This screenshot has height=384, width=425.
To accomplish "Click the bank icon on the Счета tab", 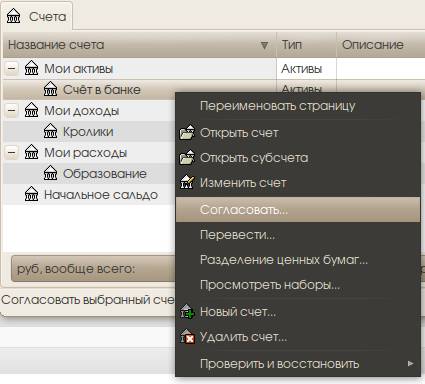I will coord(14,16).
